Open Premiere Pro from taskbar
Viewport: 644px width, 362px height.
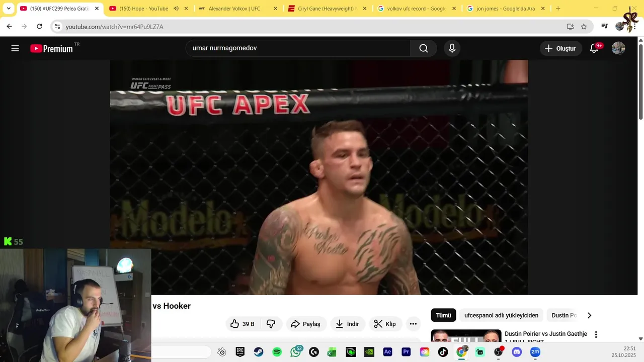point(406,352)
